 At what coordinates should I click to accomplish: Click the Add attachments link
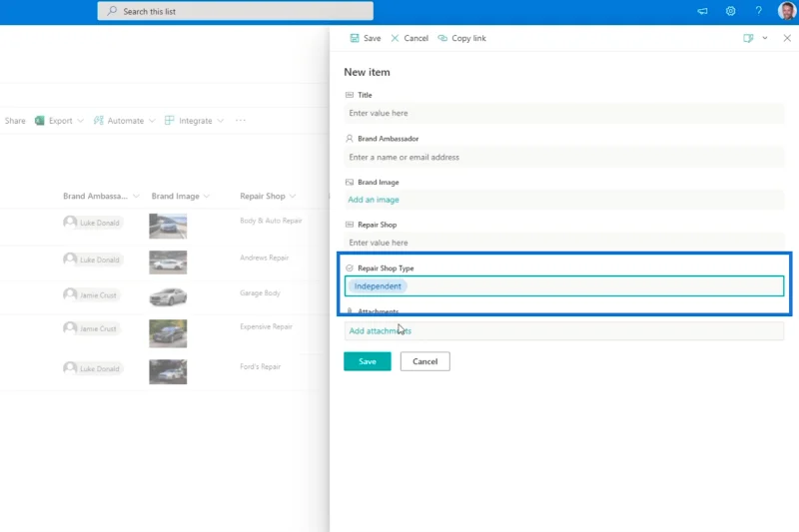point(381,331)
